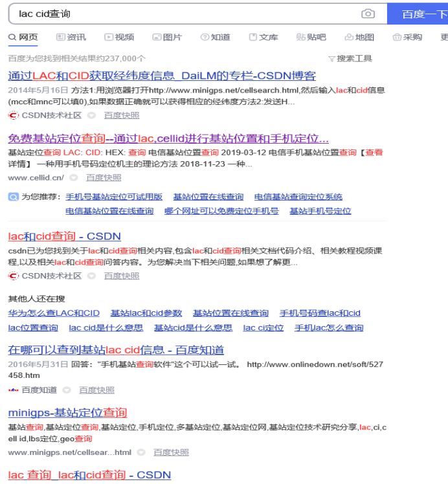Open suggestion 电信基站查询定位系统
Viewport: 448px width, 484px height.
298,197
